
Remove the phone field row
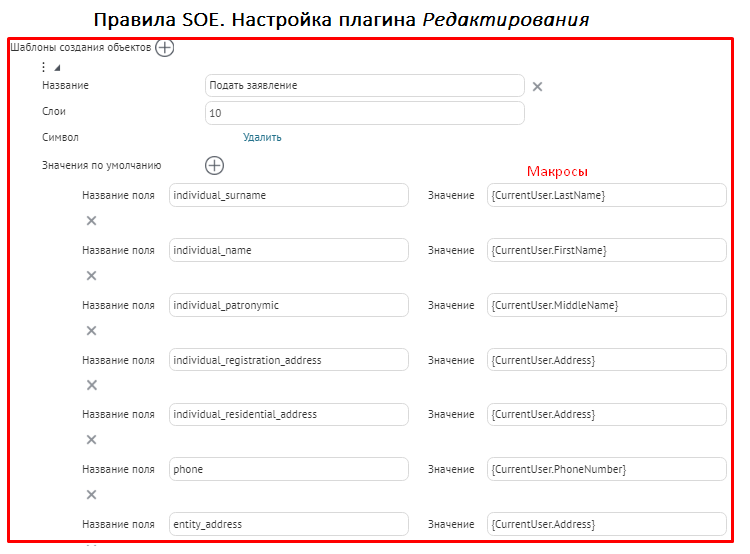coord(91,495)
